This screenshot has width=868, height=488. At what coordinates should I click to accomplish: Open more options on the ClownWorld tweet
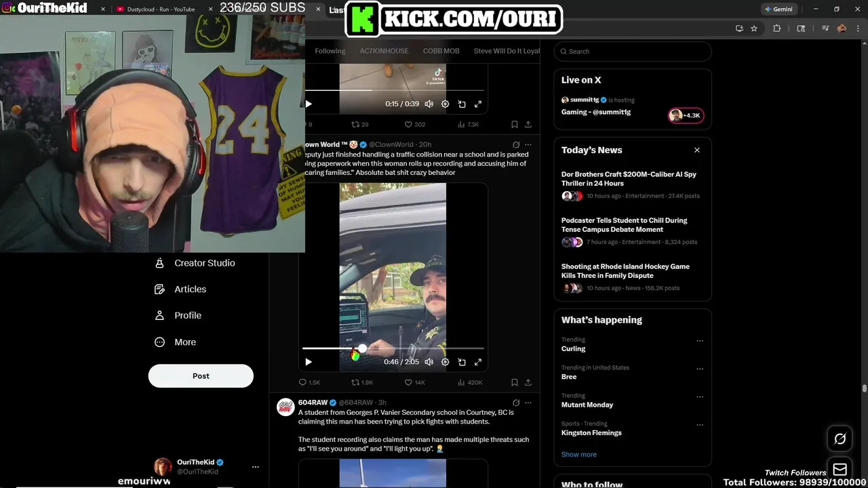tap(528, 144)
